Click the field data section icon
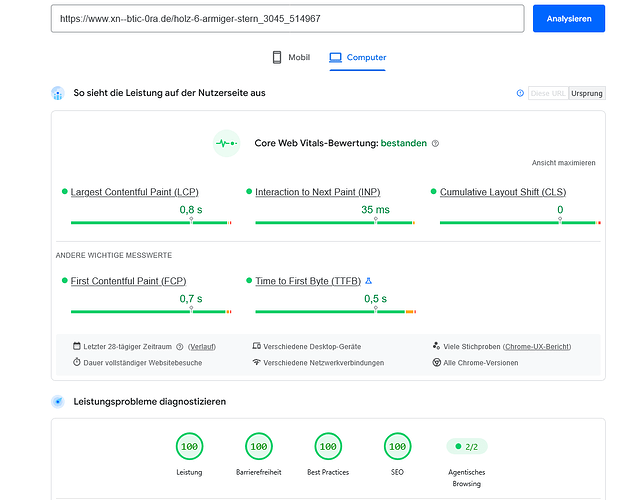 click(x=58, y=93)
